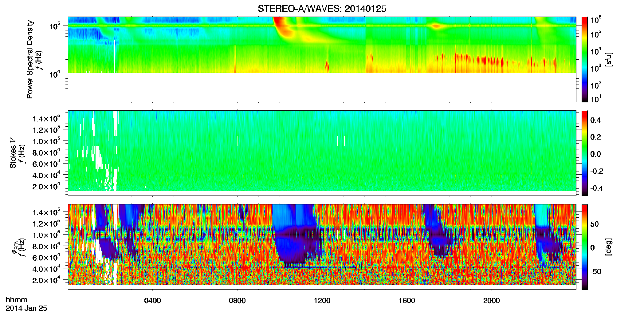Click the "50" tick on the degrees colorbar

pyautogui.click(x=595, y=224)
